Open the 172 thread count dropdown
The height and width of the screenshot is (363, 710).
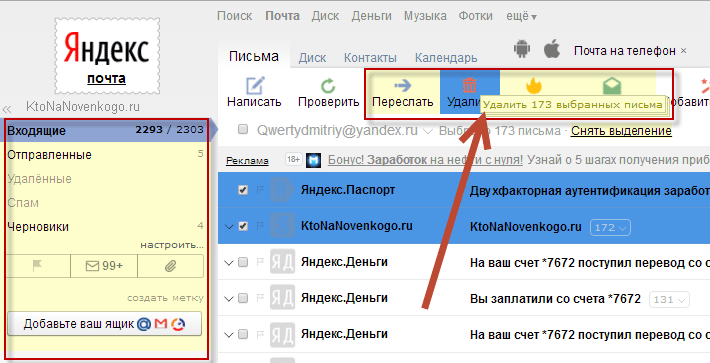pyautogui.click(x=610, y=227)
